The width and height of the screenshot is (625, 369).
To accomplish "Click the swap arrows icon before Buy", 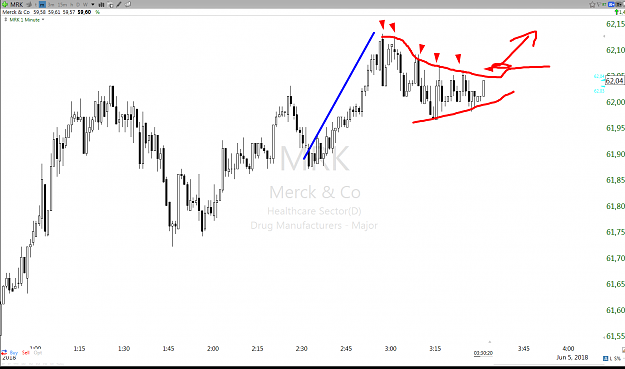I will 4,353.
